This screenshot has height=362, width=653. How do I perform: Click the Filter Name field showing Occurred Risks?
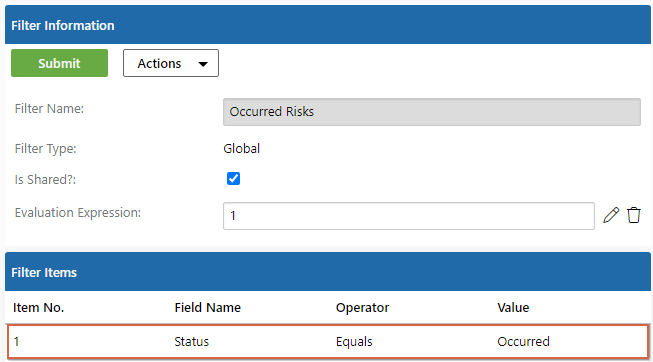tap(432, 112)
